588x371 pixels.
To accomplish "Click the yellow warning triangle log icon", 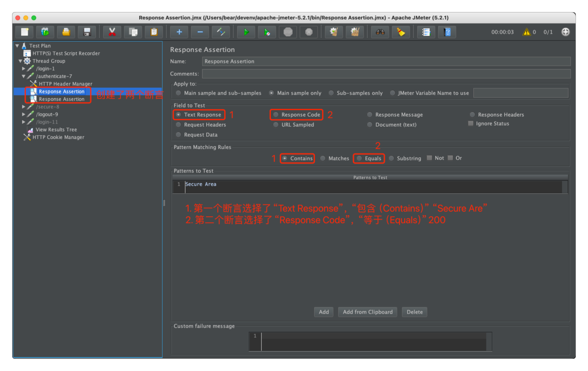I will click(526, 32).
